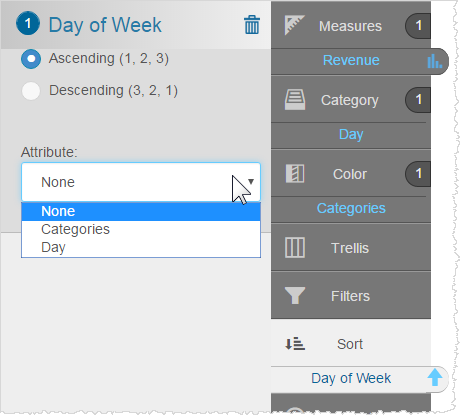Delete the Day of Week sort with the trash icon
460x415 pixels.
(252, 25)
